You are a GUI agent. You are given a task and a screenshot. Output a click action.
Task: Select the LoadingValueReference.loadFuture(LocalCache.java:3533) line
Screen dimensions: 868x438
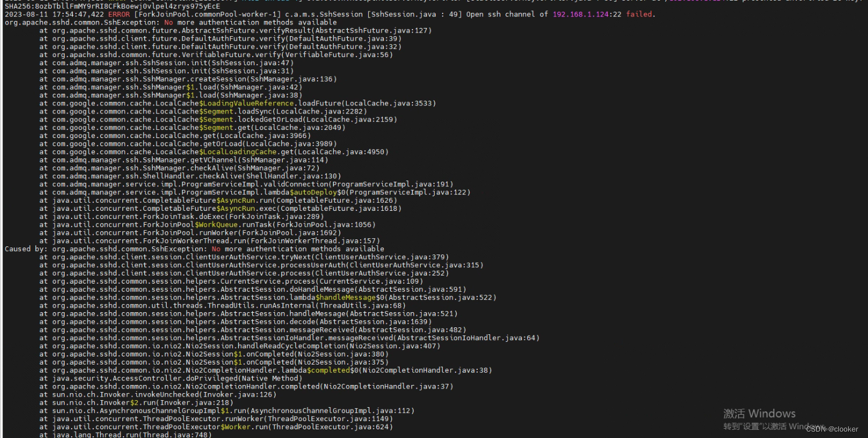click(238, 103)
